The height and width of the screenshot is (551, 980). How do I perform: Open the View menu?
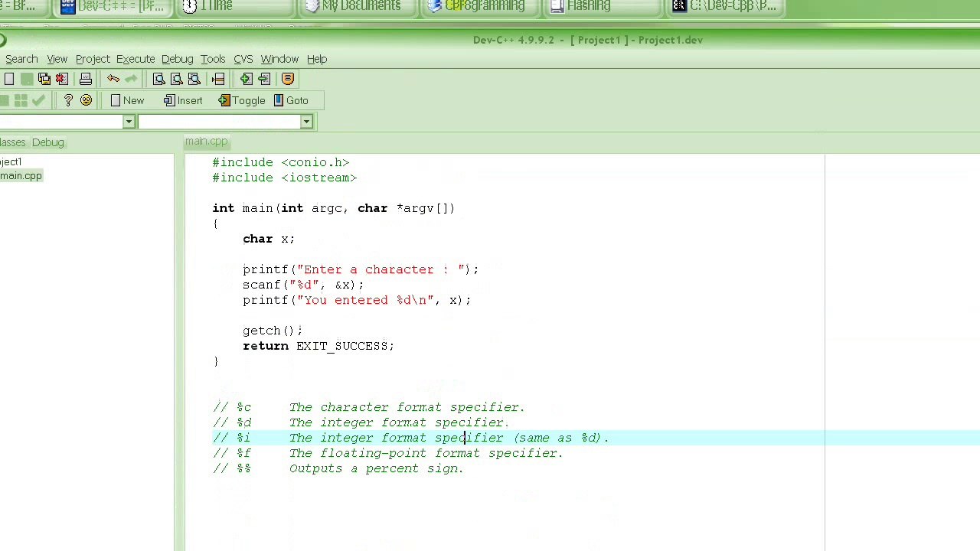[x=57, y=59]
